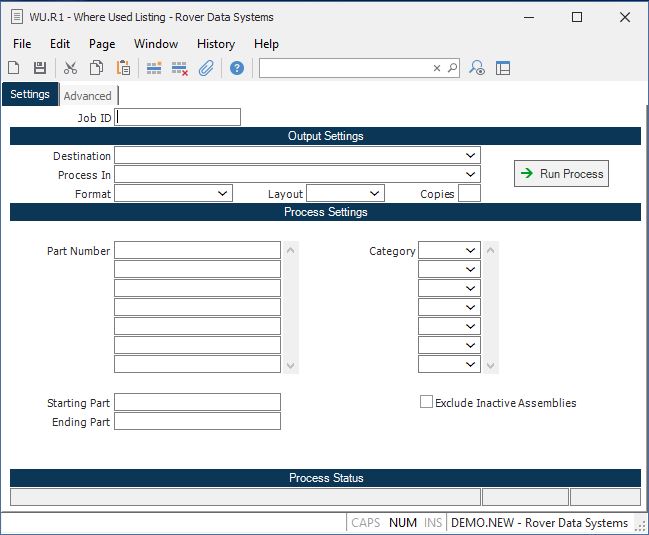Click the Cut scissors icon
649x535 pixels.
[70, 68]
